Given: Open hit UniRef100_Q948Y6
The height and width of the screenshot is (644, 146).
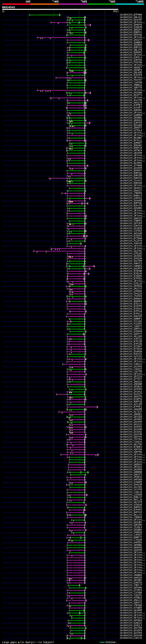Looking at the screenshot, I should 131,25.
